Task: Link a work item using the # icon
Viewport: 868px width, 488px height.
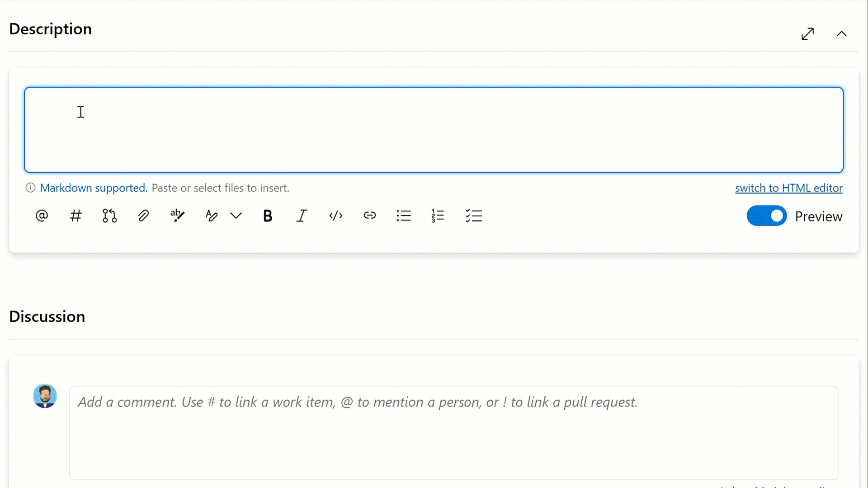Action: click(x=75, y=216)
